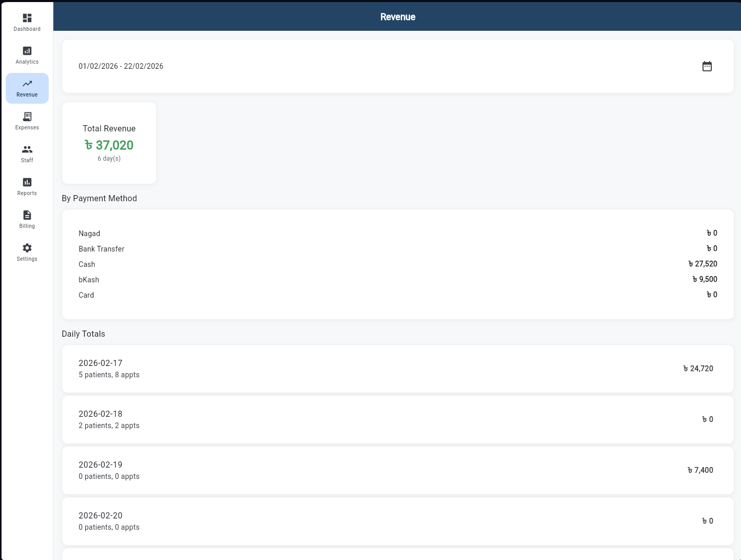Select the Analytics chart icon
The image size is (741, 560).
[27, 50]
